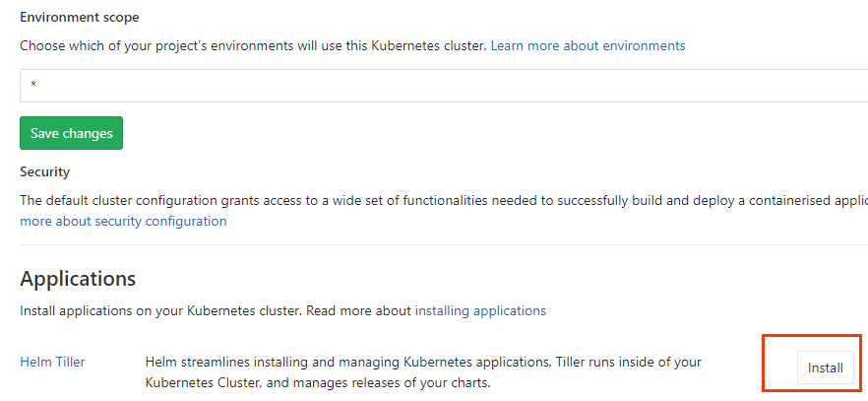Click the 'Choose which of your project's environments' text

click(x=148, y=45)
